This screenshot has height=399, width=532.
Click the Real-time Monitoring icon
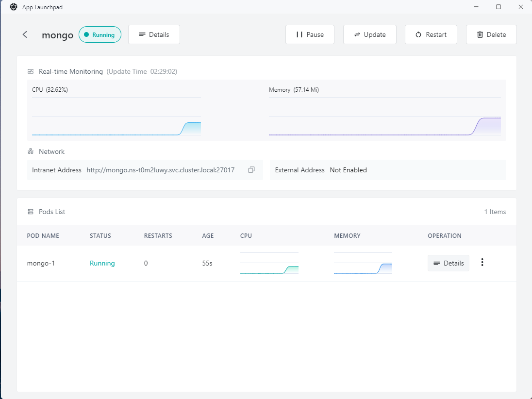pos(31,71)
